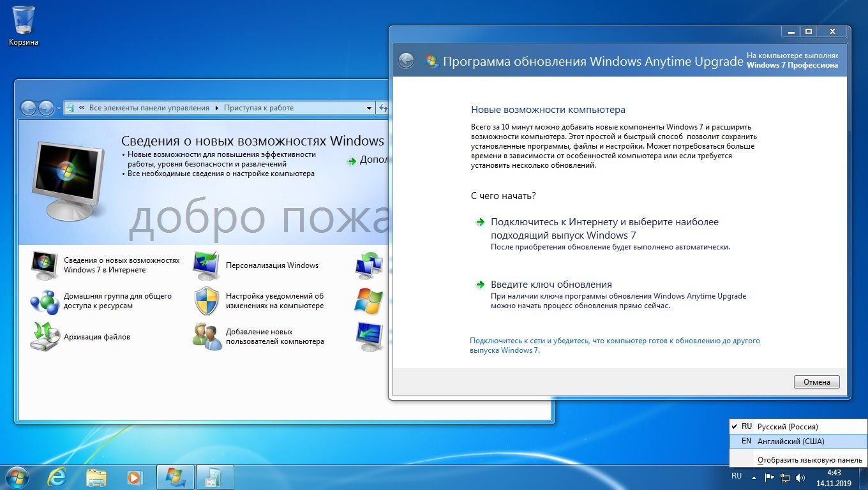The image size is (868, 490).
Task: Click Новые возможности компьютера heading
Action: pyautogui.click(x=548, y=110)
